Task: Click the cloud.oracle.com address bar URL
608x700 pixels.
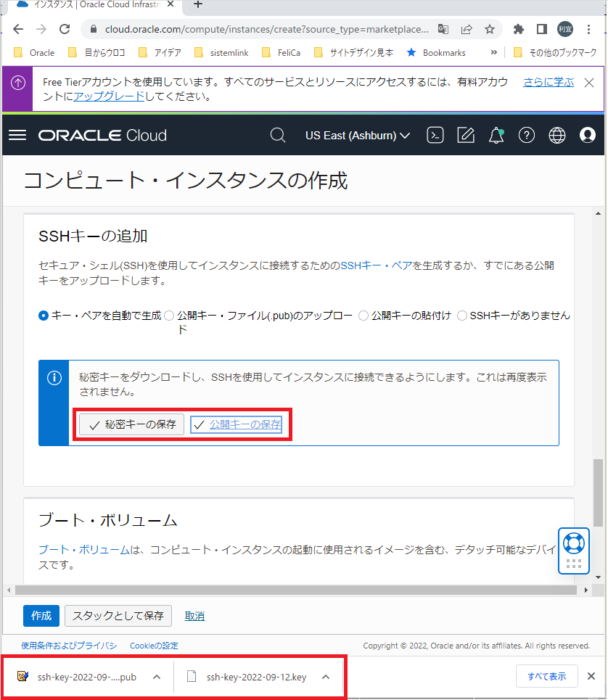Action: coord(266,30)
